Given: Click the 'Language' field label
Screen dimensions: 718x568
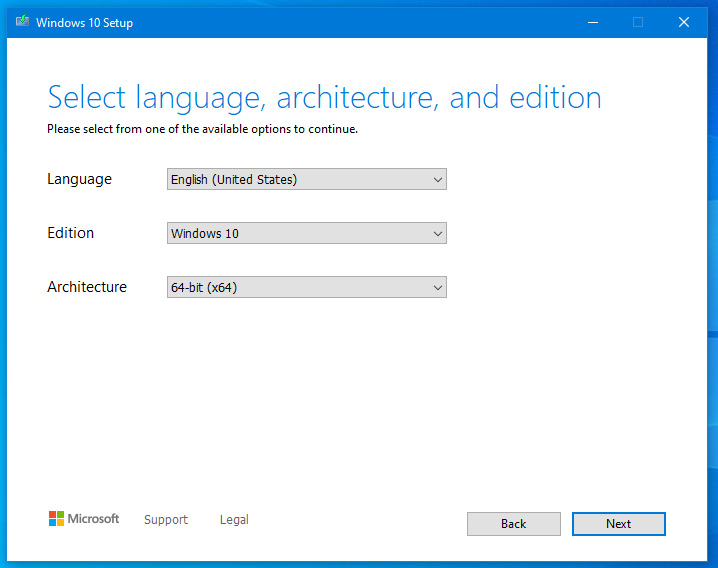Looking at the screenshot, I should [79, 179].
